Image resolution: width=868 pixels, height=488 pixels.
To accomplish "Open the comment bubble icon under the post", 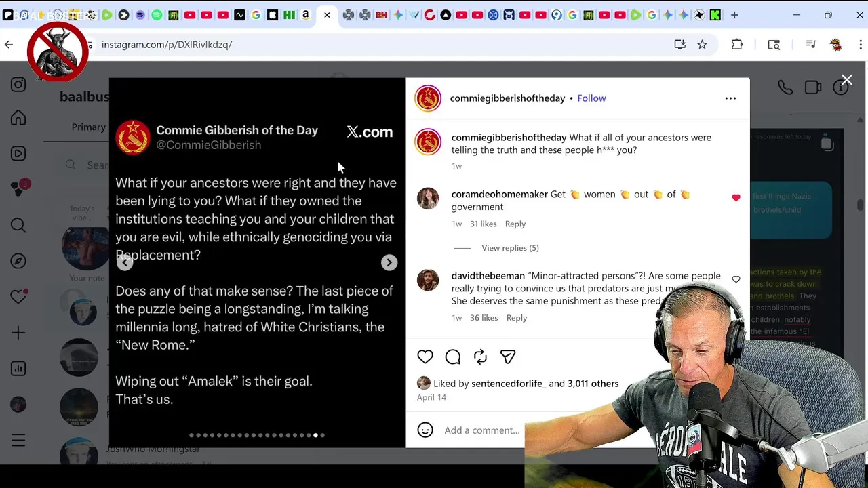I will [x=453, y=357].
